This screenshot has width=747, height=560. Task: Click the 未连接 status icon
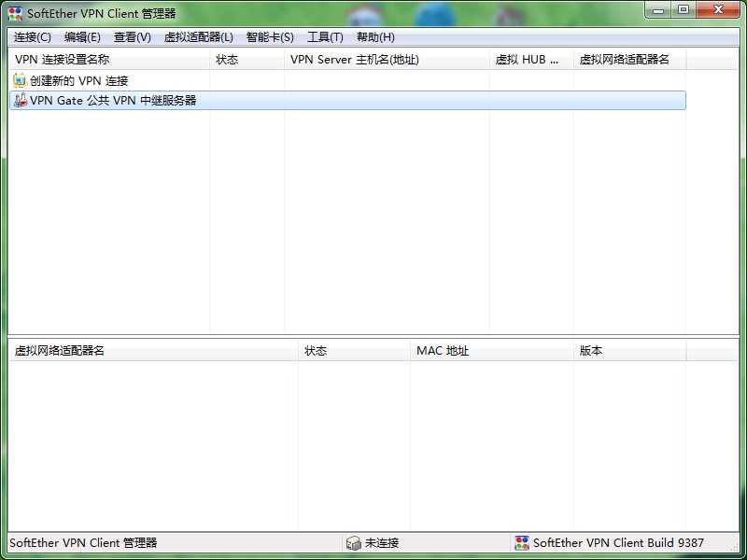[x=354, y=543]
